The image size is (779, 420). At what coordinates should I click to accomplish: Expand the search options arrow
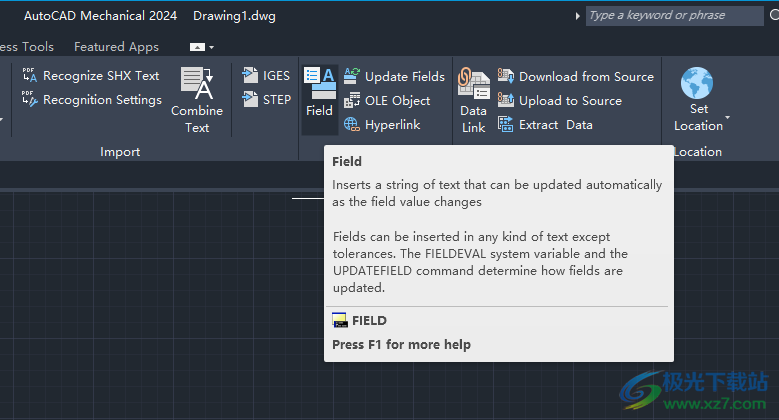(x=577, y=16)
